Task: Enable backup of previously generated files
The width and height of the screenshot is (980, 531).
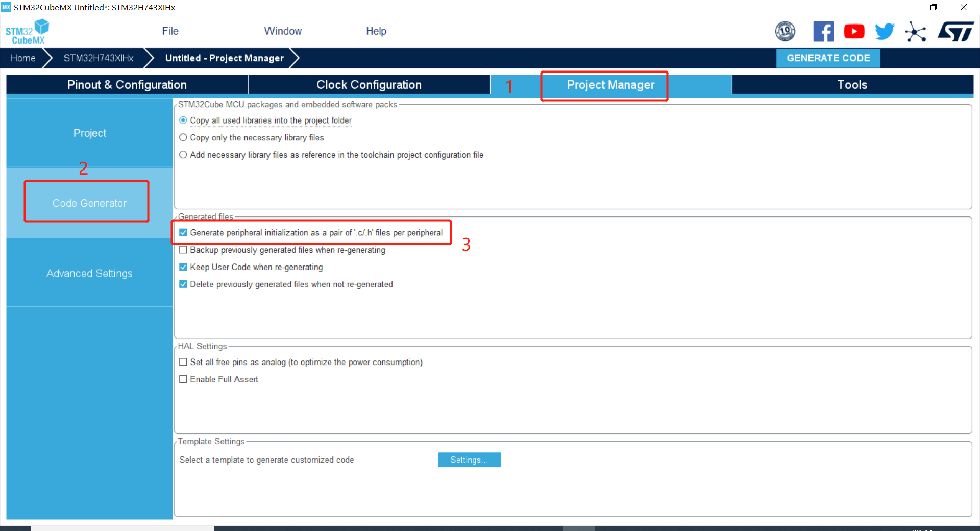Action: coord(183,250)
